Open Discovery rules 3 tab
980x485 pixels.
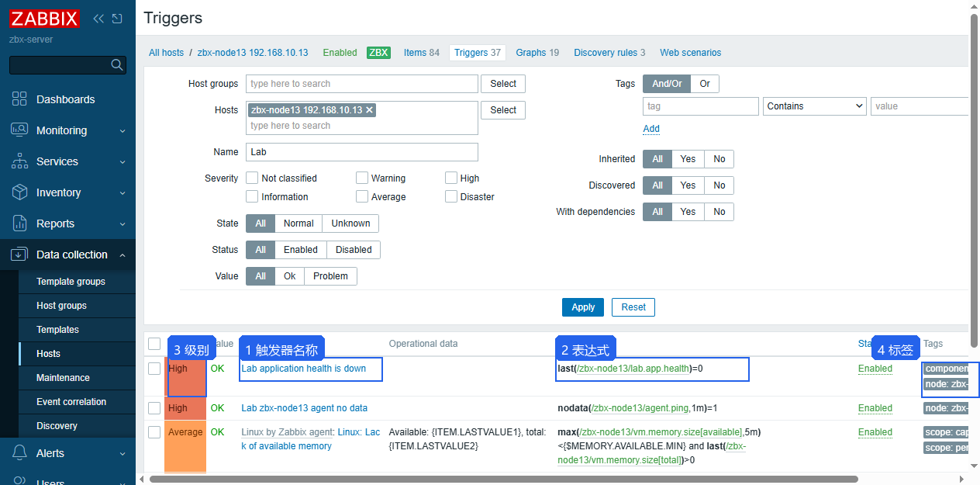tap(609, 53)
